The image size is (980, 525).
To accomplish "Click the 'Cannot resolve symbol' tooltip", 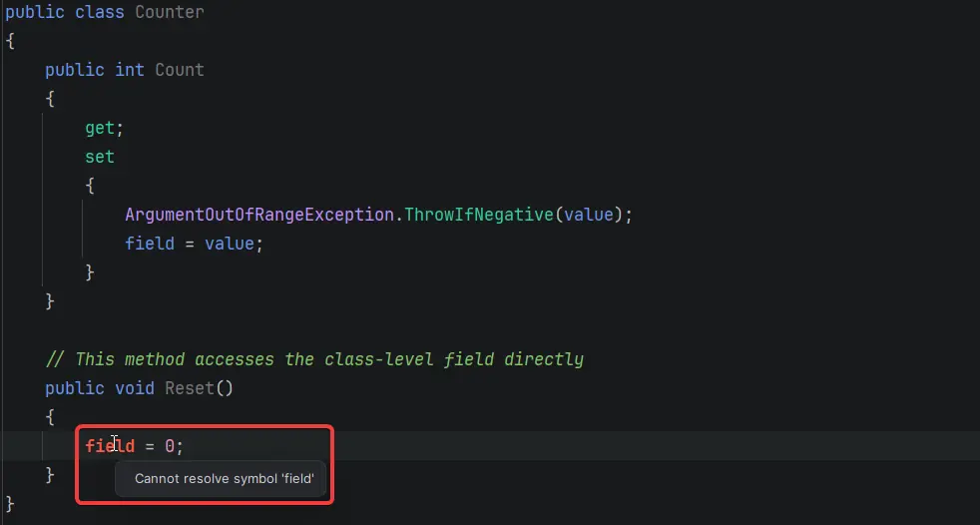I will point(221,479).
